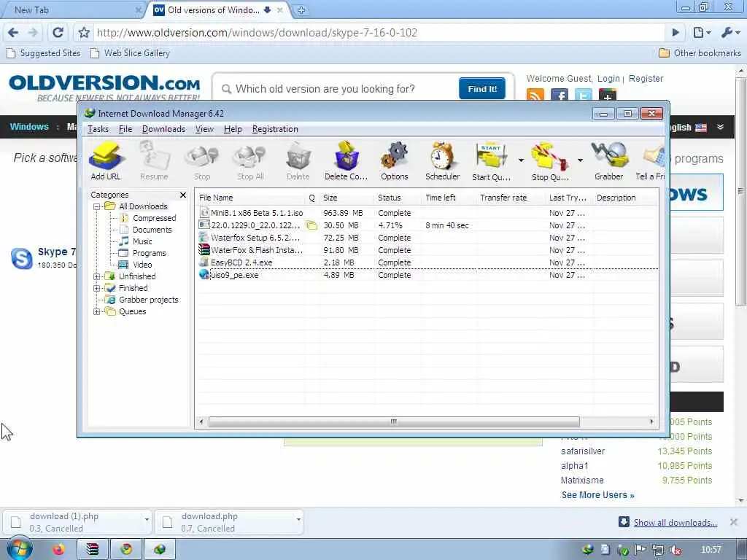Screen dimensions: 747x560
Task: Open download.php item dropdown arrow
Action: point(298,519)
